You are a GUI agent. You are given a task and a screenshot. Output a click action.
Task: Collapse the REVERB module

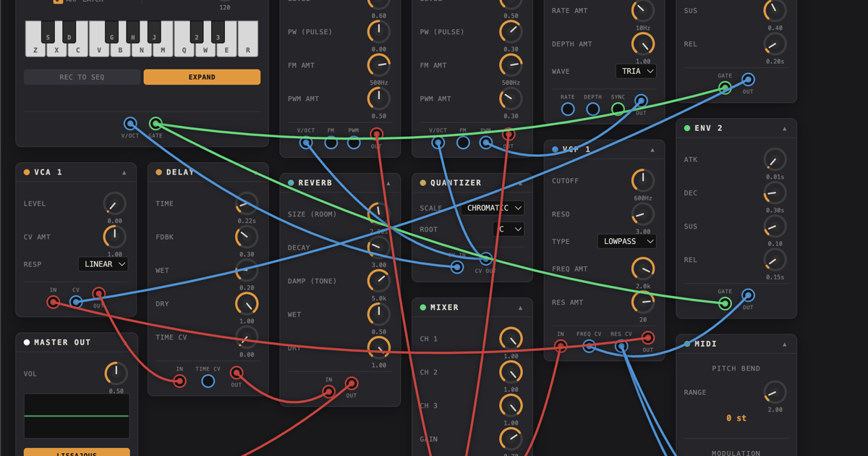388,183
